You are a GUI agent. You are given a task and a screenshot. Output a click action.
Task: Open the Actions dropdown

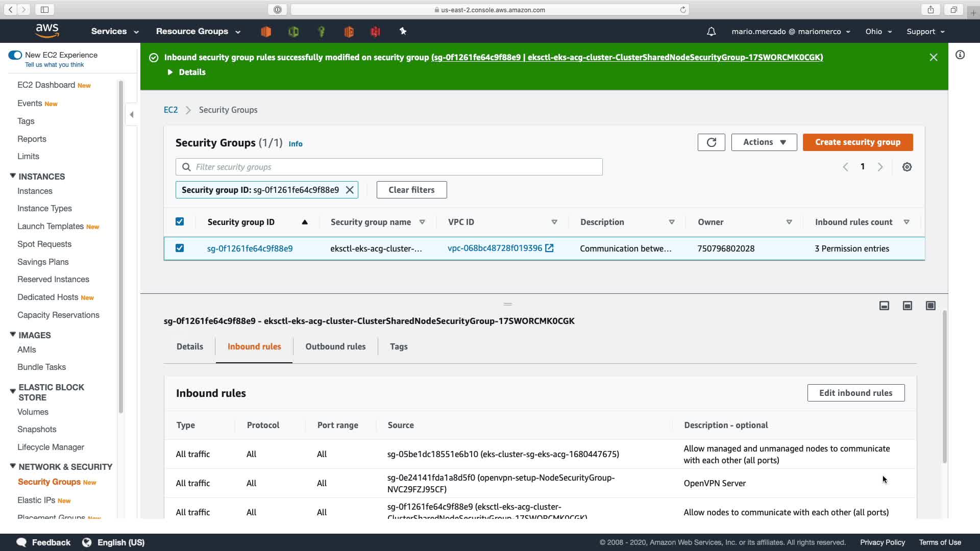click(764, 142)
